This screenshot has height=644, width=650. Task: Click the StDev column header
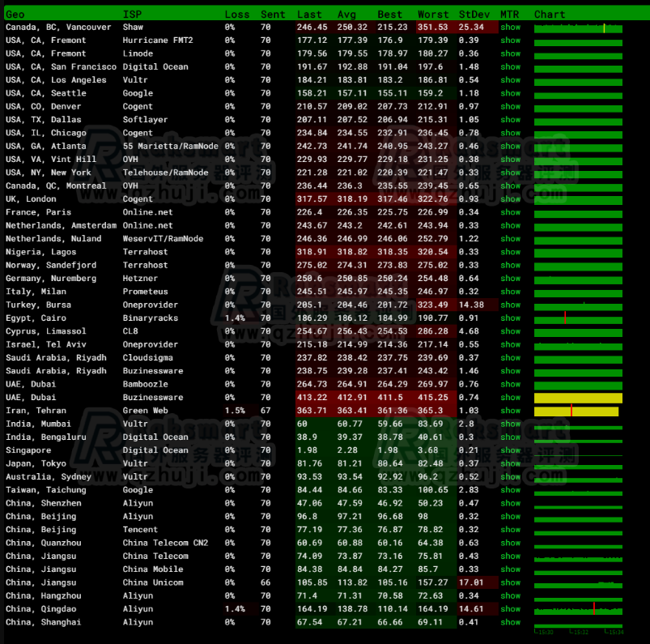474,15
